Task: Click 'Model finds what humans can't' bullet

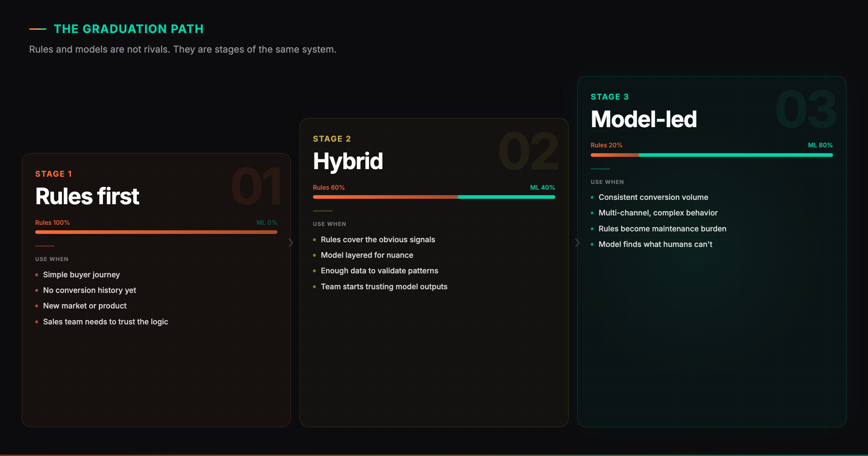Action: tap(655, 244)
